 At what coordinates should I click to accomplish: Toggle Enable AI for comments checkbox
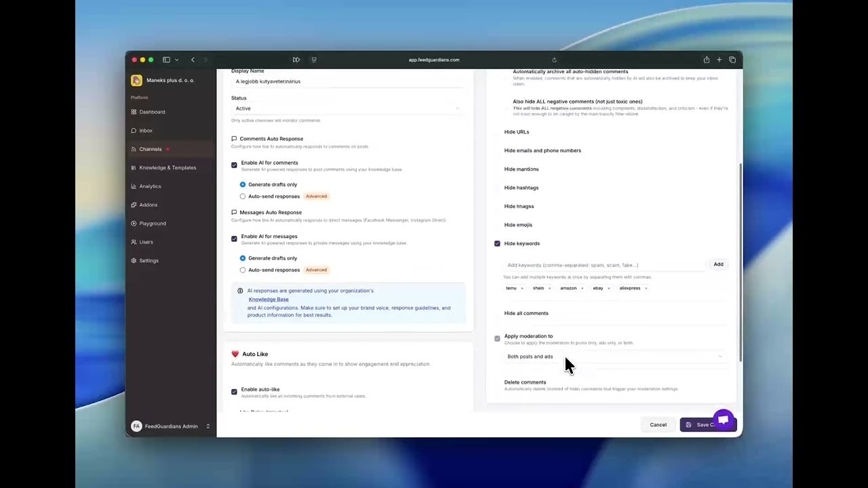tap(234, 165)
